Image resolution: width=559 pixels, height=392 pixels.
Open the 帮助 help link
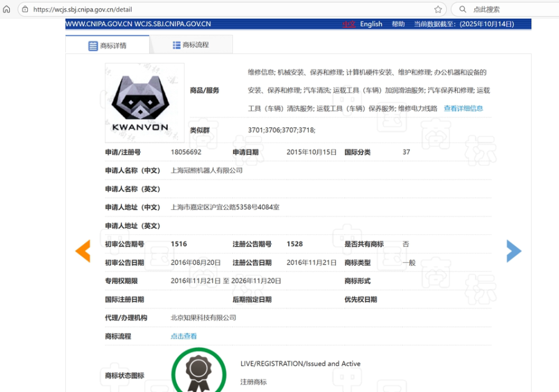coord(398,24)
